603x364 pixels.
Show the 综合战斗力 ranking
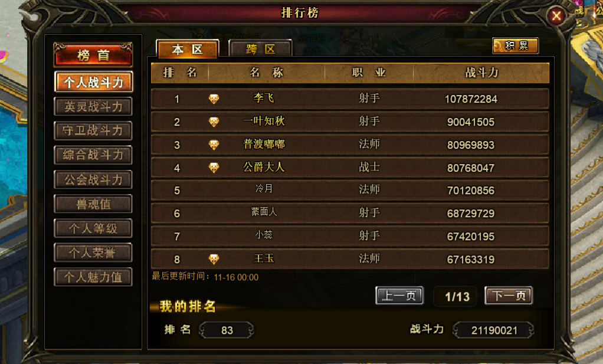coord(93,155)
